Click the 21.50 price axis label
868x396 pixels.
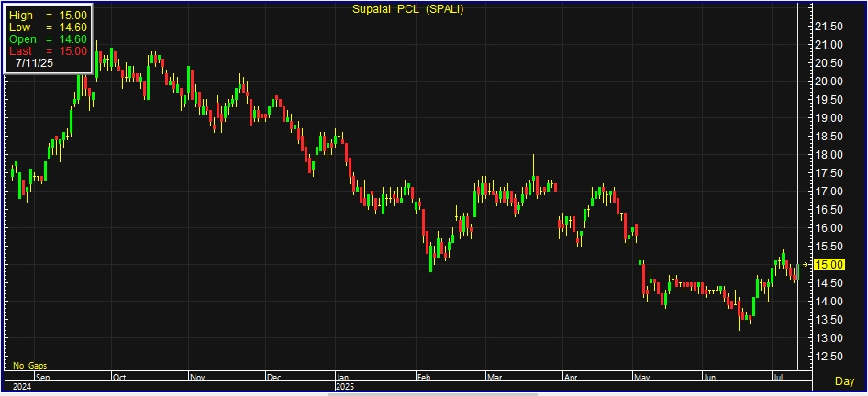point(829,27)
